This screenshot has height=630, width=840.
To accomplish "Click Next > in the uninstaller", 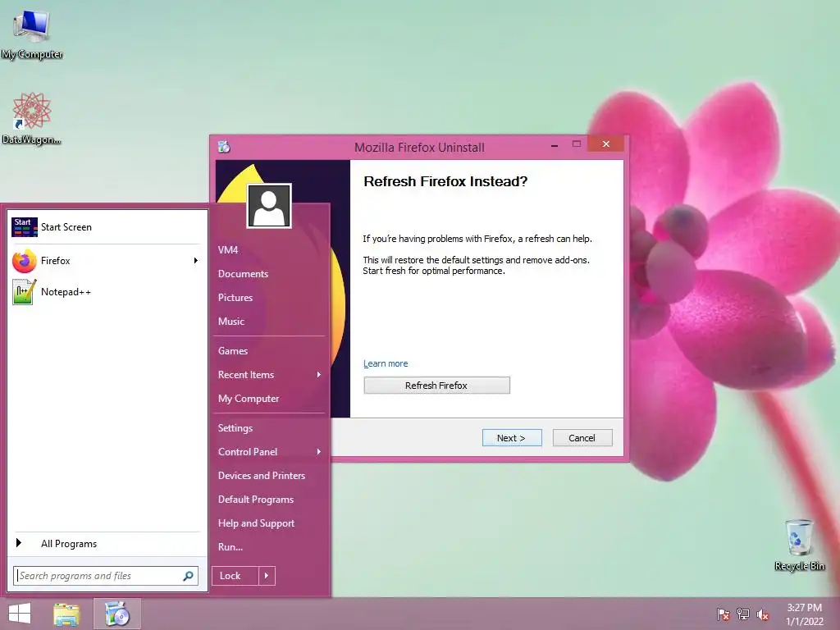I will 512,438.
